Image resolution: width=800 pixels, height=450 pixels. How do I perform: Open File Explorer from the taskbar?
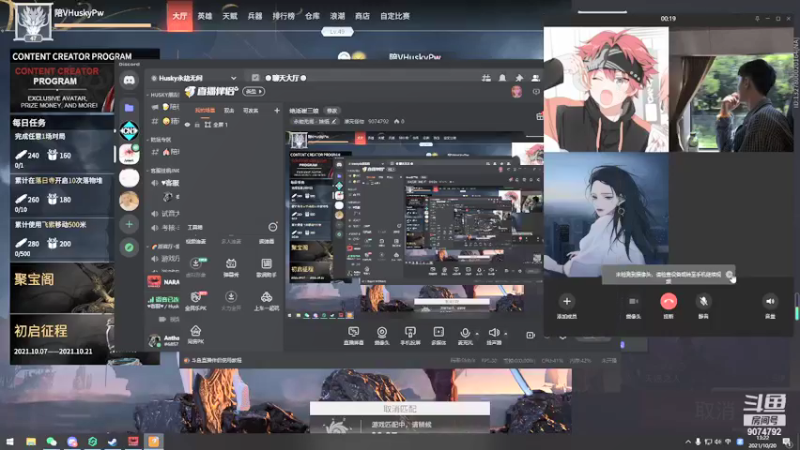31,441
